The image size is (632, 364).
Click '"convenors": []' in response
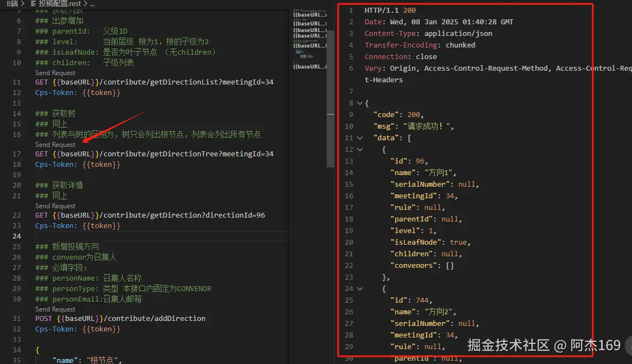[x=422, y=265]
